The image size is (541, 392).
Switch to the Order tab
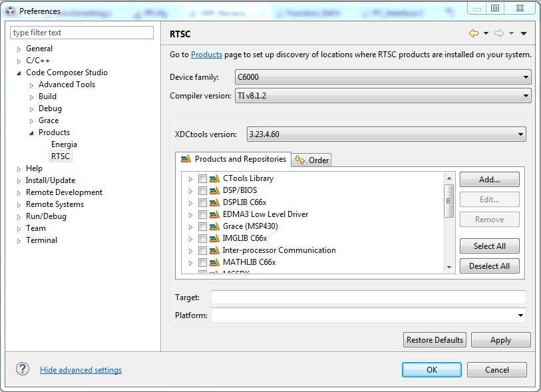pos(311,160)
